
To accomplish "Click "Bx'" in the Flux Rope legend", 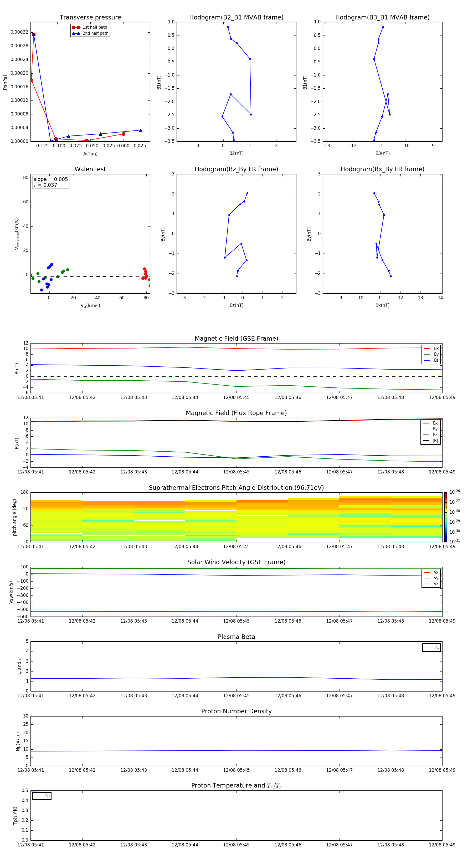I will [436, 423].
